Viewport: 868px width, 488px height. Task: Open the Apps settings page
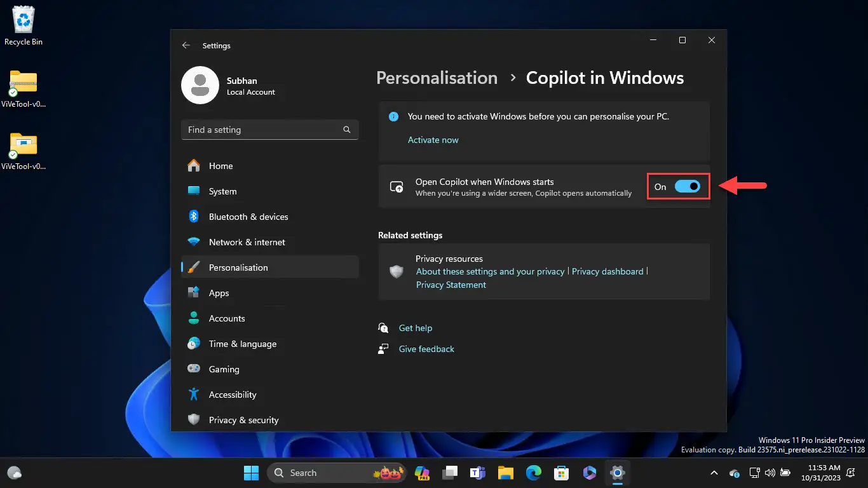270,293
